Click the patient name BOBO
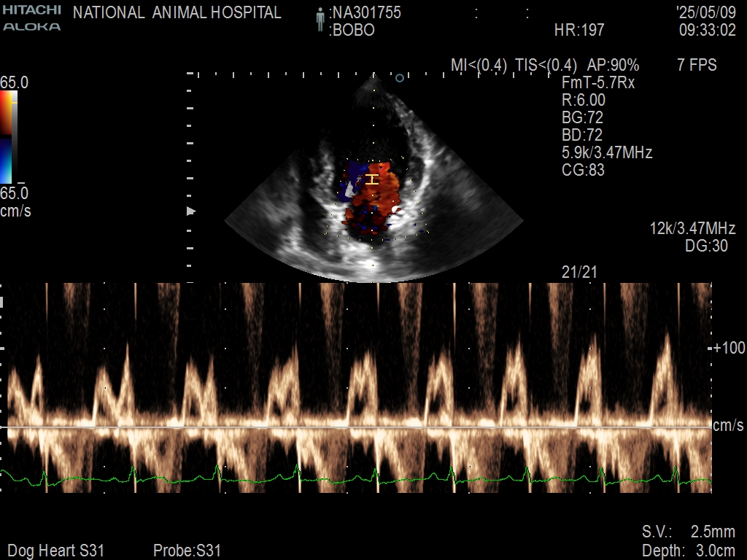 (x=353, y=31)
